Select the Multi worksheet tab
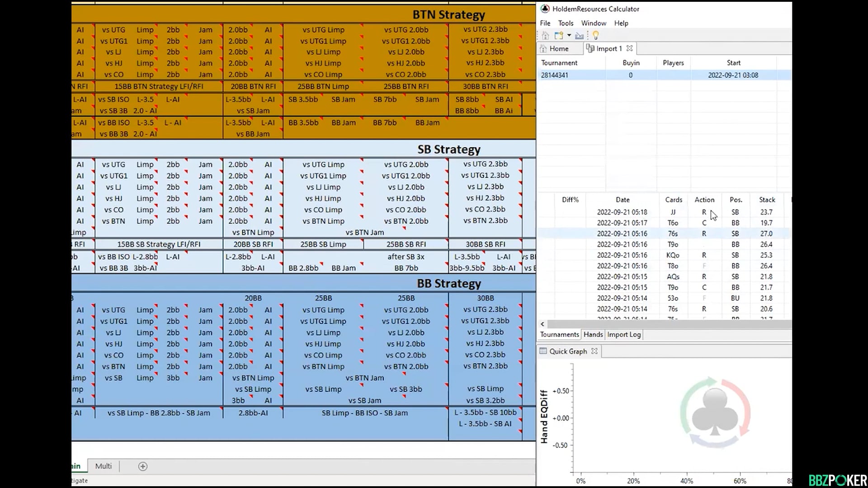The width and height of the screenshot is (868, 488). pyautogui.click(x=104, y=466)
